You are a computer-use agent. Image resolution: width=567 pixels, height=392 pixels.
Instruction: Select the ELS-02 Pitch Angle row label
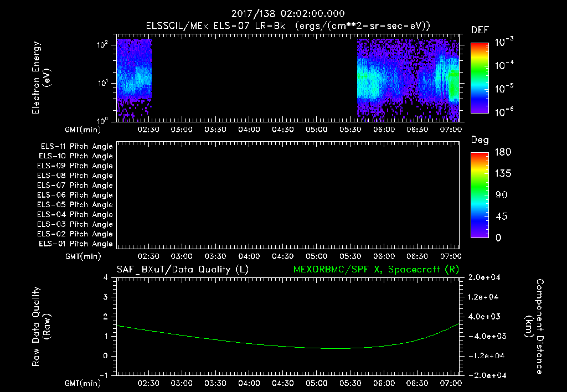coord(75,234)
